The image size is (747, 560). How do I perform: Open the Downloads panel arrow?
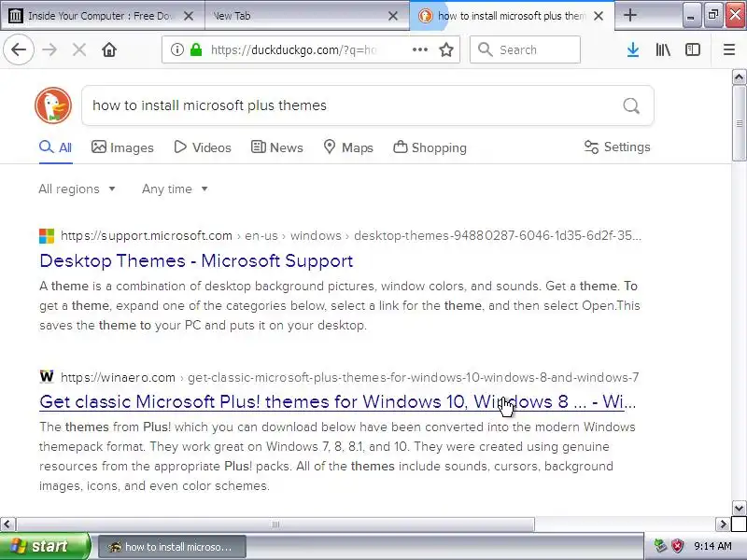click(x=633, y=49)
